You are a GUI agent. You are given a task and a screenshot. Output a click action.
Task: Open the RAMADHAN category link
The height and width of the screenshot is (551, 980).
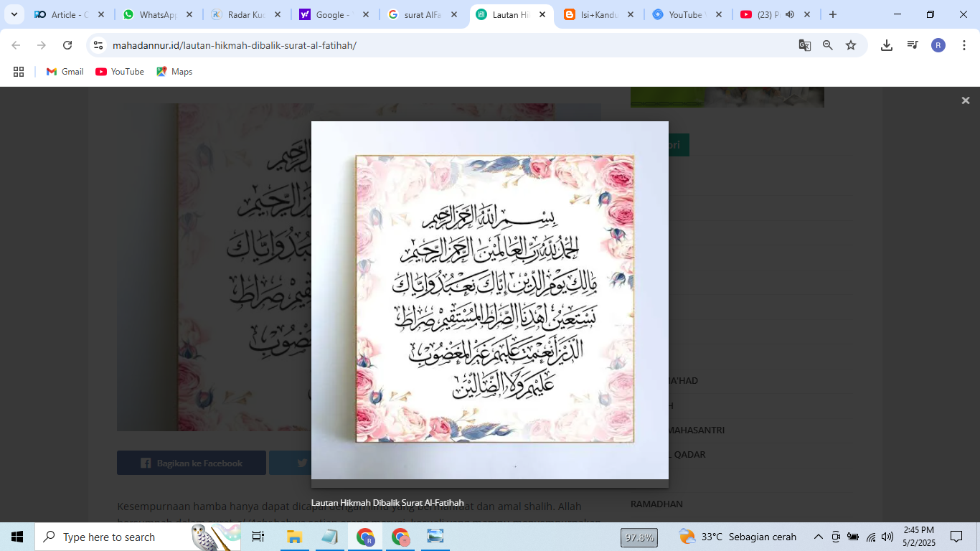click(x=656, y=504)
